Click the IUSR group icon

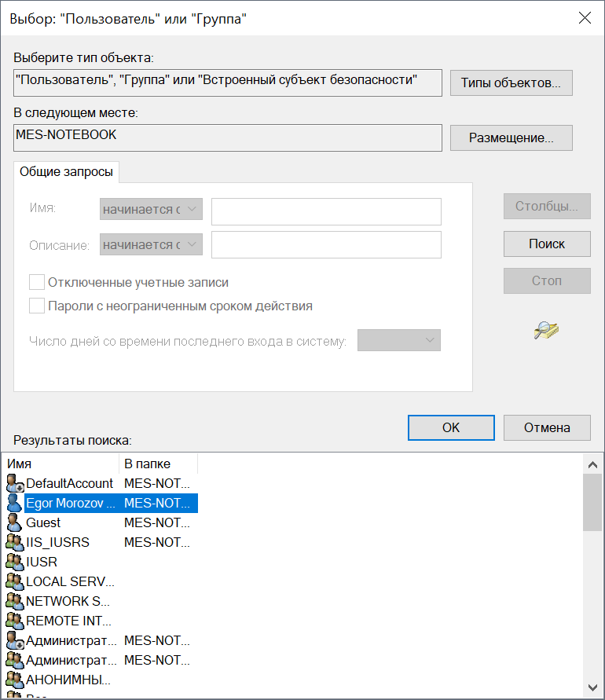[x=15, y=562]
